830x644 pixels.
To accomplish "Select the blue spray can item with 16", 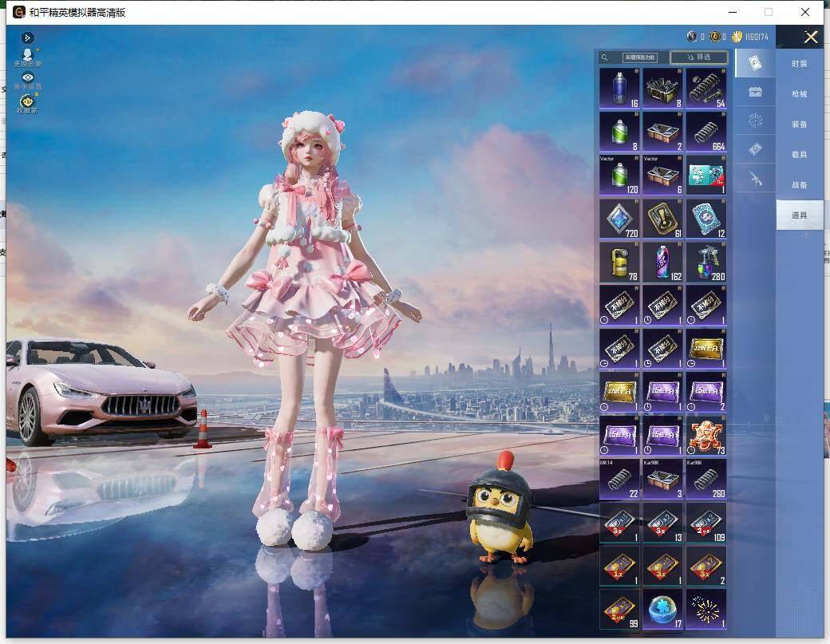I will (x=619, y=89).
